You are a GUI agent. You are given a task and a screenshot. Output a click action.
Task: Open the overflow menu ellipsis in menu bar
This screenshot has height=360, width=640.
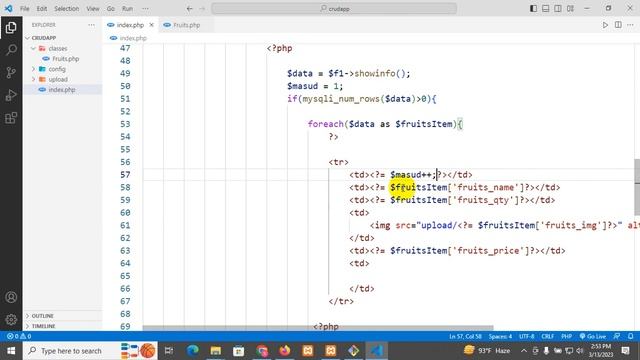pos(145,9)
